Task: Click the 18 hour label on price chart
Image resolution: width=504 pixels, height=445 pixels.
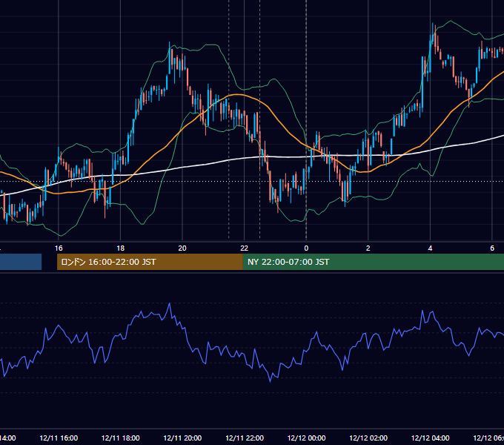Action: pos(120,248)
